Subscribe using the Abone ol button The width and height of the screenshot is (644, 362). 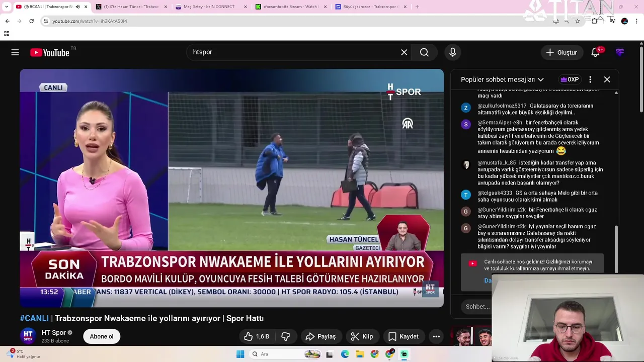pyautogui.click(x=102, y=336)
